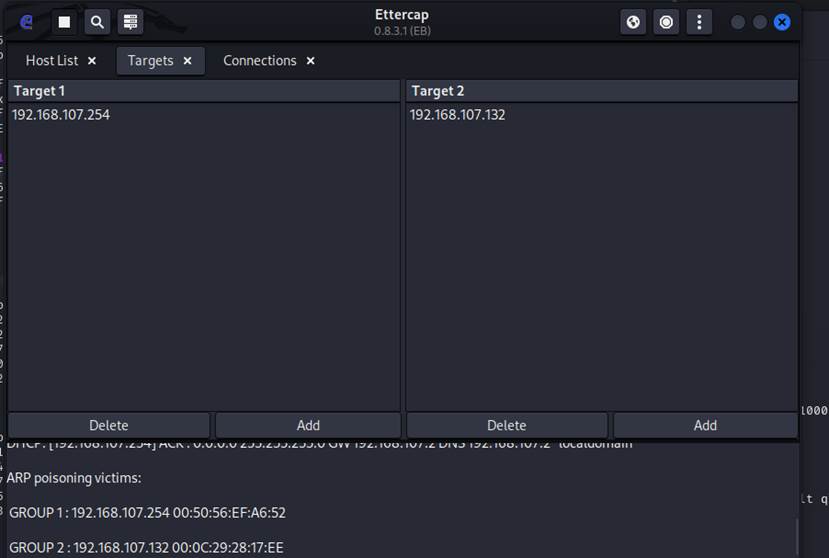Image resolution: width=829 pixels, height=558 pixels.
Task: Select 192.168.107.254 in Target 1 list
Action: pyautogui.click(x=204, y=115)
